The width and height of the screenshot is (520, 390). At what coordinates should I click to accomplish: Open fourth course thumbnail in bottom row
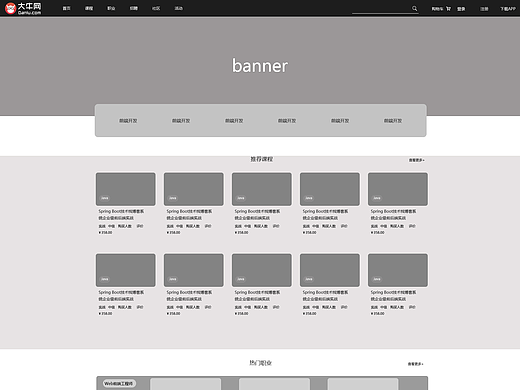click(330, 270)
